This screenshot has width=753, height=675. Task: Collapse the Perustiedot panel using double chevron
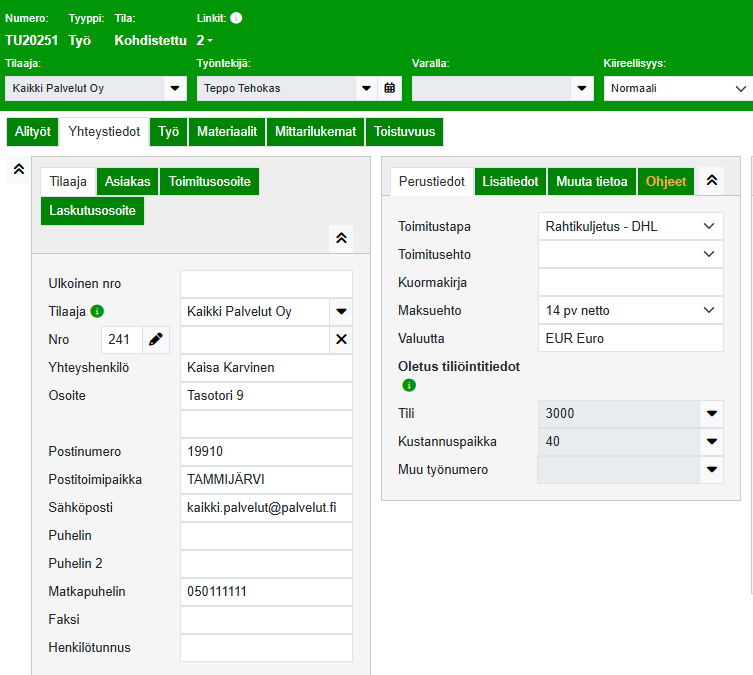tap(711, 181)
